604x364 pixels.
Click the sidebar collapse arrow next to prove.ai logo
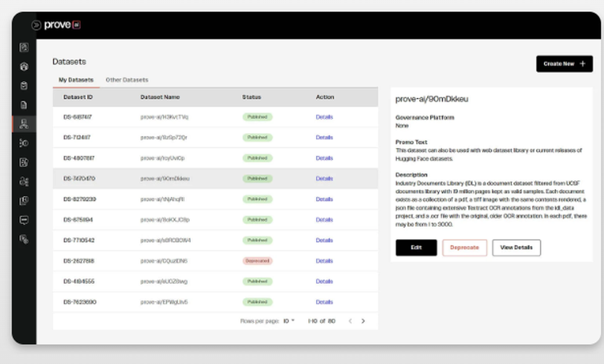[x=36, y=25]
